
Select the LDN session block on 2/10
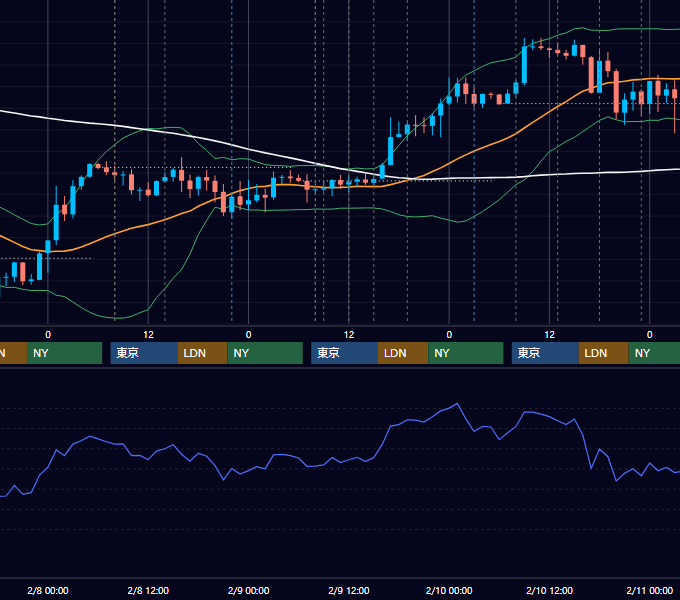[604, 353]
